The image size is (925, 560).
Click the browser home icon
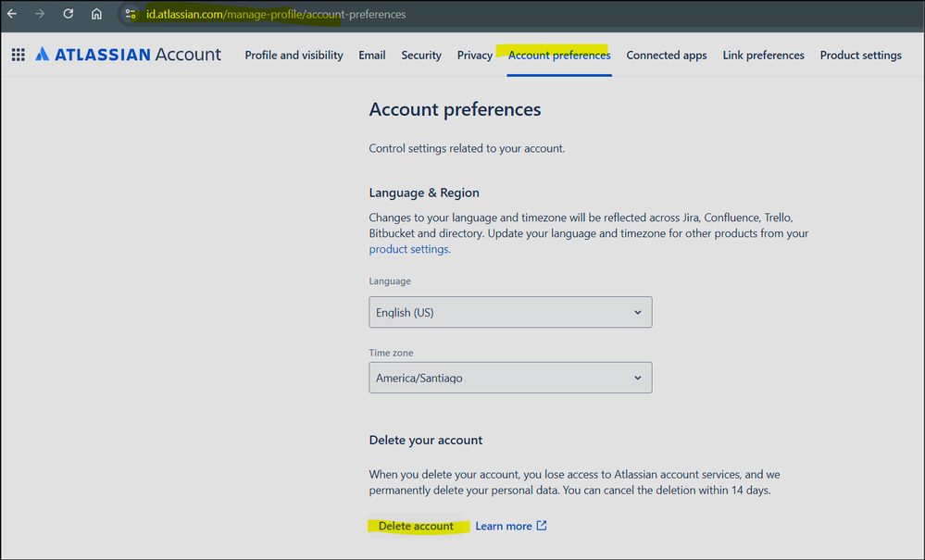pyautogui.click(x=96, y=14)
